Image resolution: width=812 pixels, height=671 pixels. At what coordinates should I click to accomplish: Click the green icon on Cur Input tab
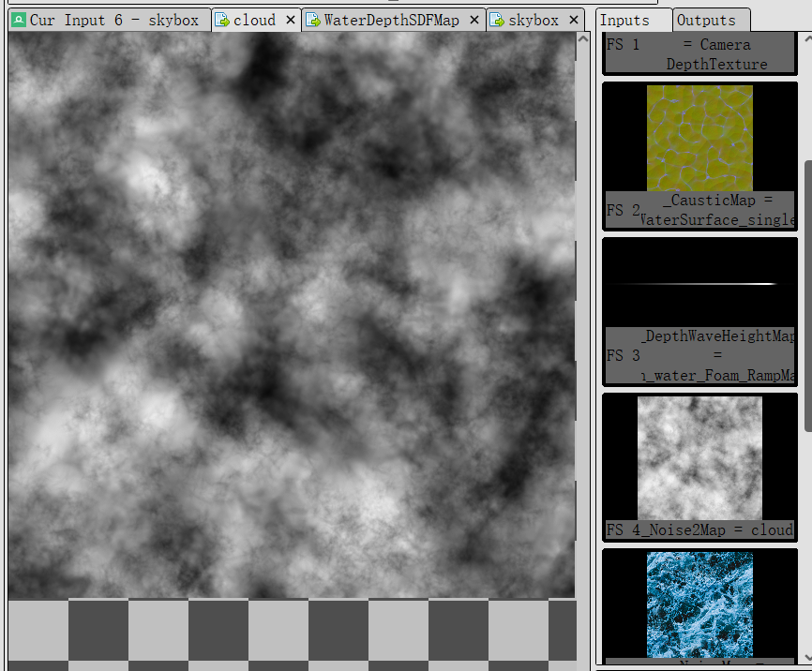18,20
